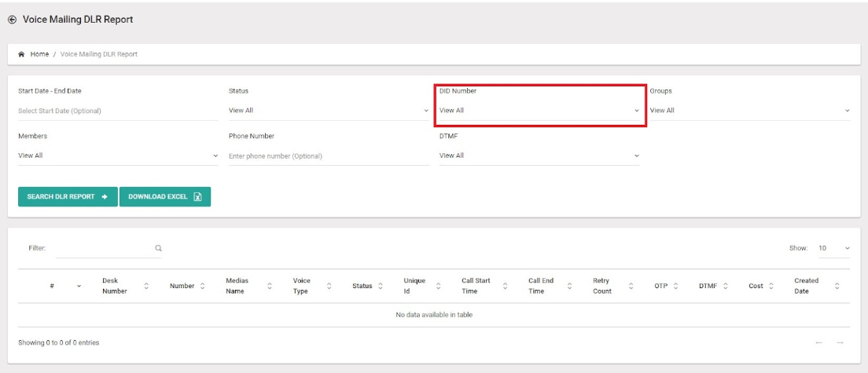Open the Show entries dropdown
This screenshot has height=373, width=868.
[x=833, y=249]
